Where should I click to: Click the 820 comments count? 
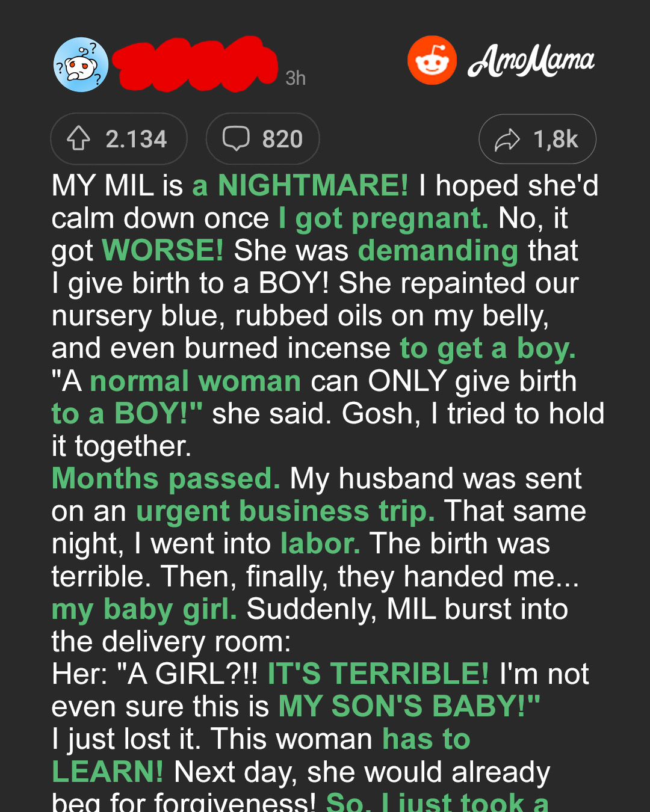pos(282,139)
